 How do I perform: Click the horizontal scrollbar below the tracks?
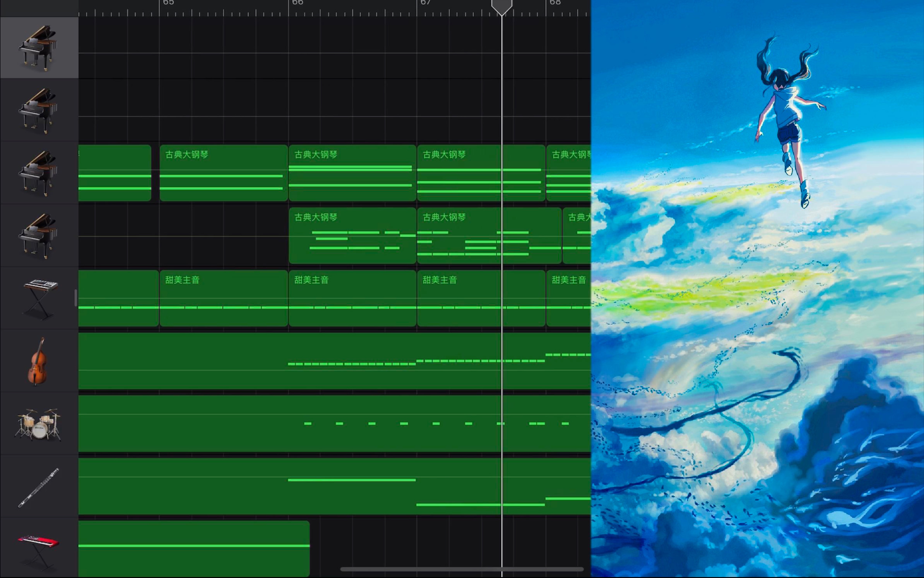point(462,569)
